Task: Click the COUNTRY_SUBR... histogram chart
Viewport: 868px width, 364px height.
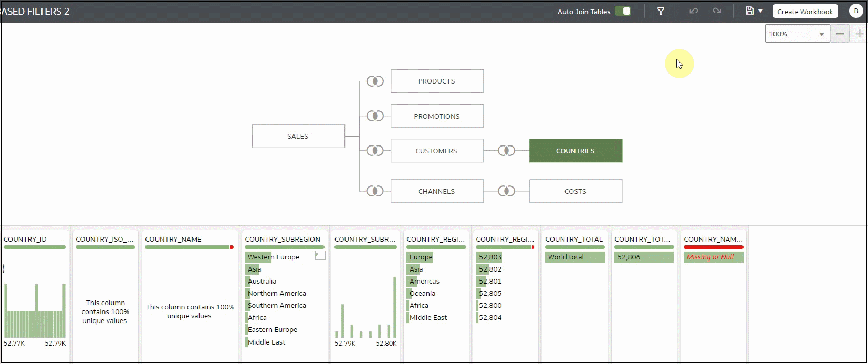Action: coord(365,307)
